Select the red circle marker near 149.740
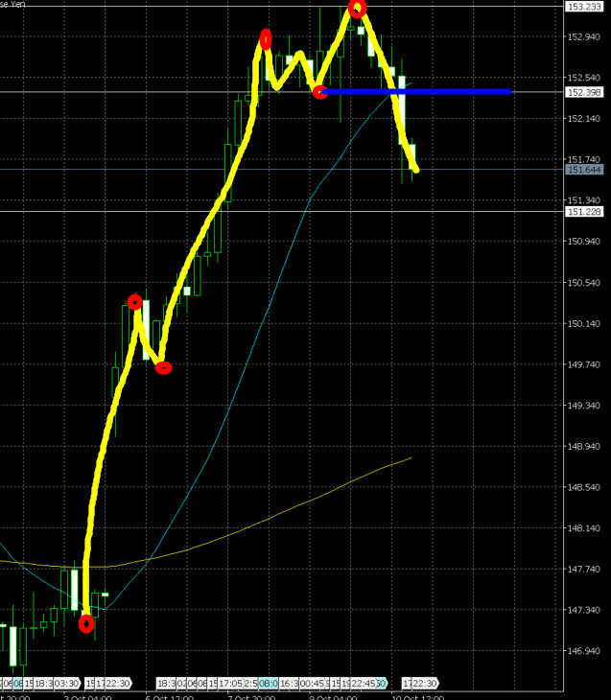This screenshot has width=611, height=700. [163, 367]
